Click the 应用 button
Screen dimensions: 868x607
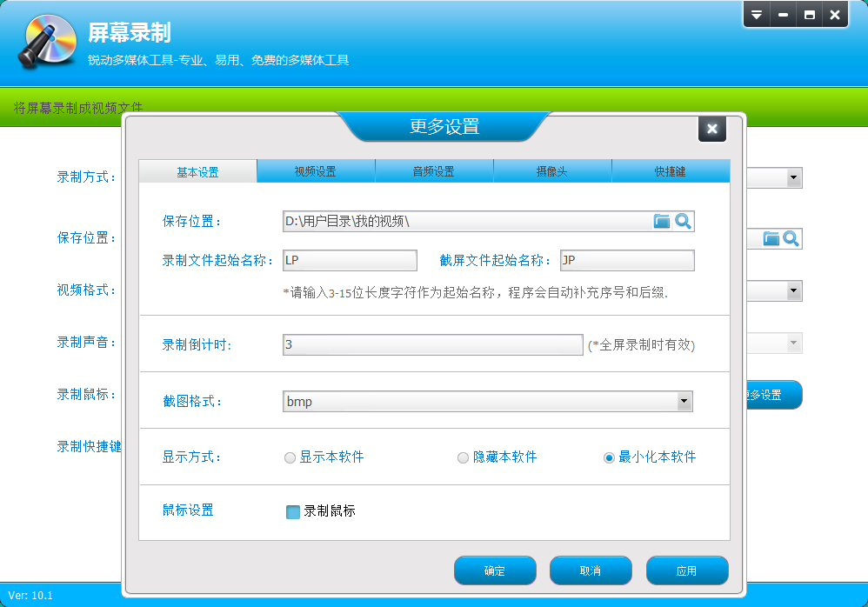687,570
